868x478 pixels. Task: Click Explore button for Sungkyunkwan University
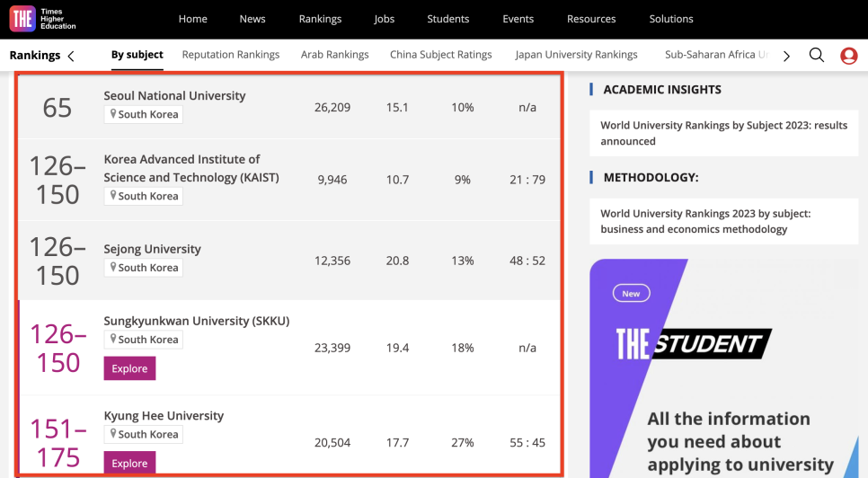pyautogui.click(x=129, y=368)
